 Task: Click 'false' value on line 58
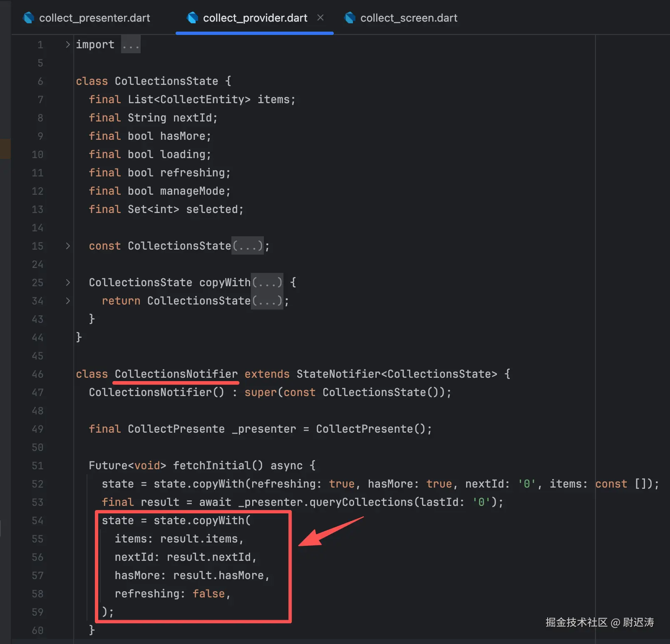pos(208,594)
